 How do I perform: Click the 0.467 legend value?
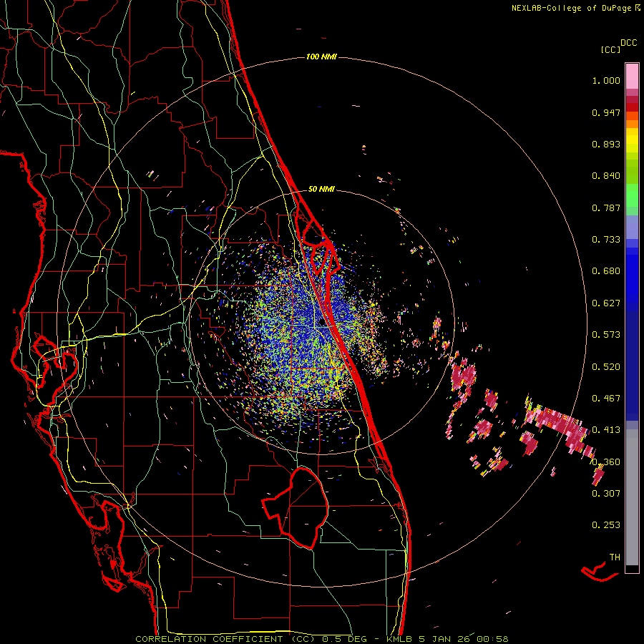coord(606,399)
